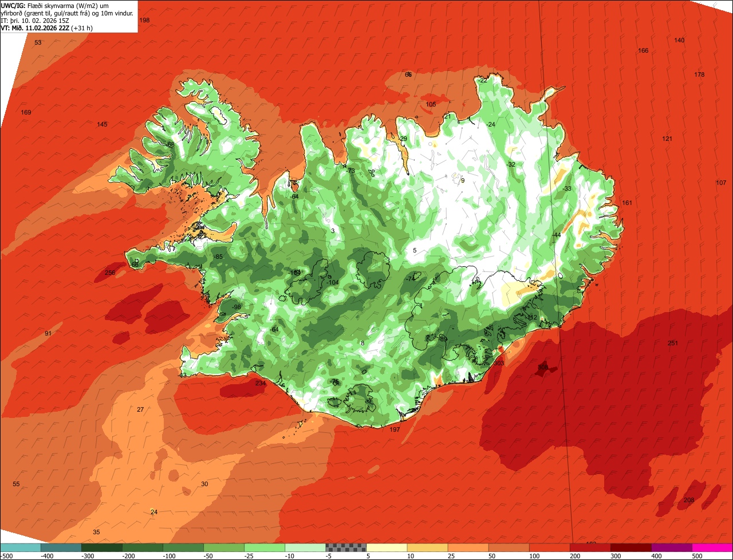This screenshot has height=560, width=733.
Task: Click the legend swatch between 100 and 200
Action: tap(549, 547)
